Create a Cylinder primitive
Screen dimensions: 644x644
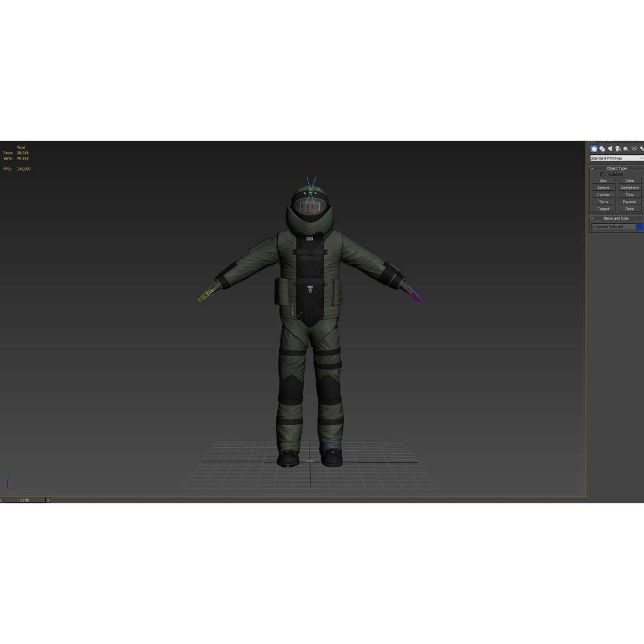[x=603, y=194]
